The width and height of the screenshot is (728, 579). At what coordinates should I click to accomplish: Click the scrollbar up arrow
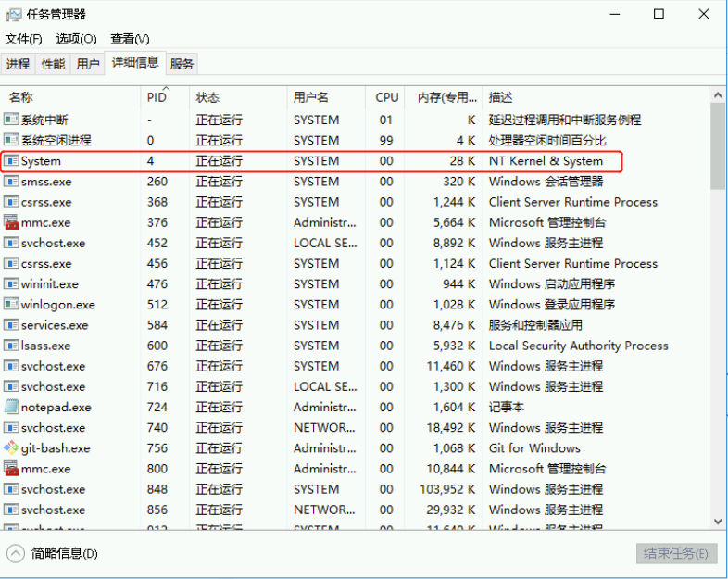click(x=718, y=95)
